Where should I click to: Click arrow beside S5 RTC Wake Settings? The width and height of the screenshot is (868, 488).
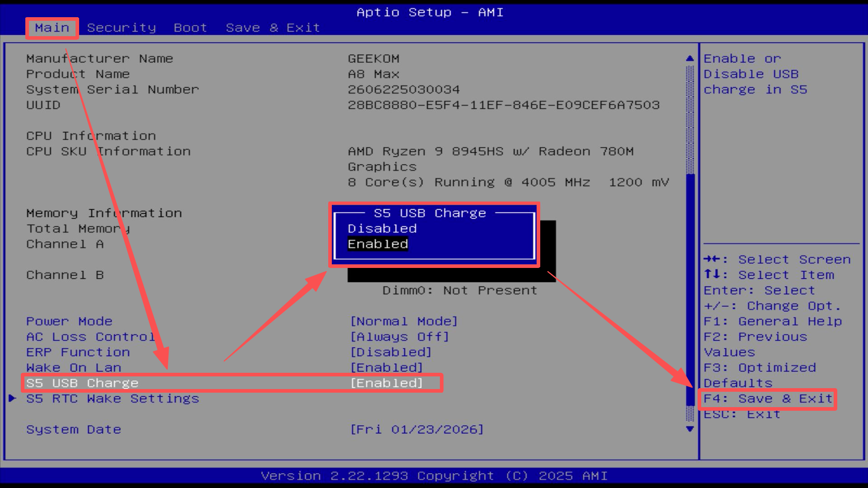(12, 398)
